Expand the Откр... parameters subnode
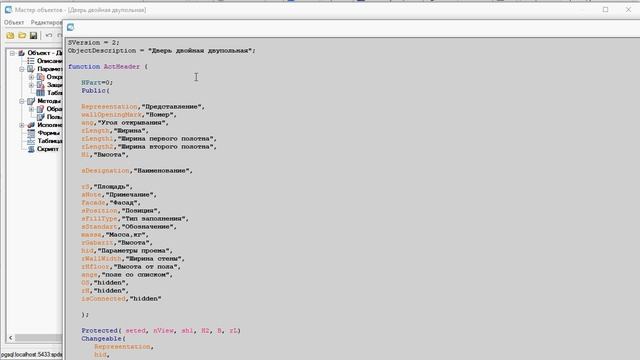 [31, 77]
